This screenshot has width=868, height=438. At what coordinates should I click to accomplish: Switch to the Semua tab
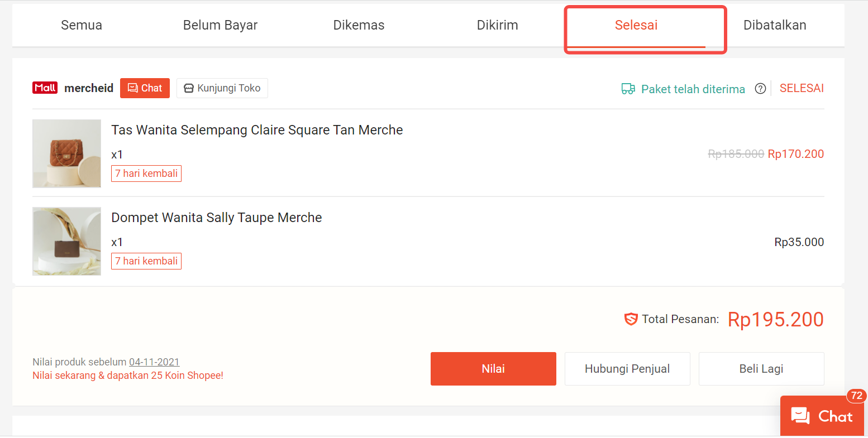pos(82,25)
